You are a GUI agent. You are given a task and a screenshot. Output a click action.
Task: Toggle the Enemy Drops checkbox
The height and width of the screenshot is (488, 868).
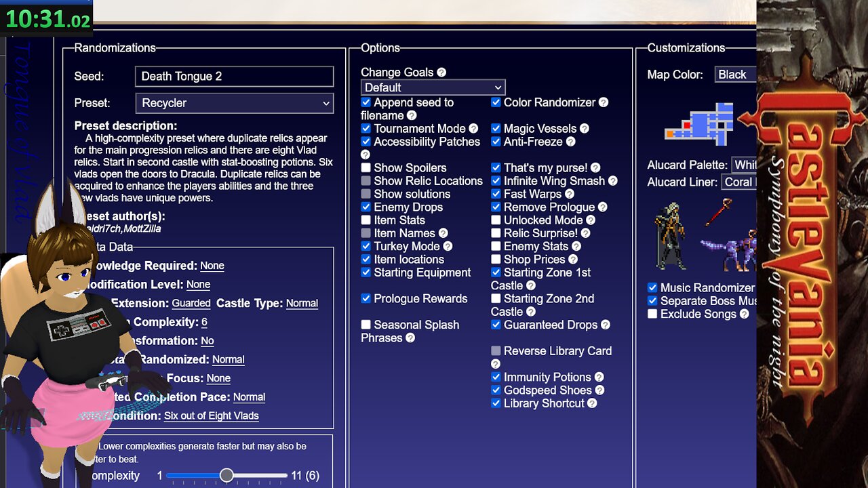click(366, 207)
